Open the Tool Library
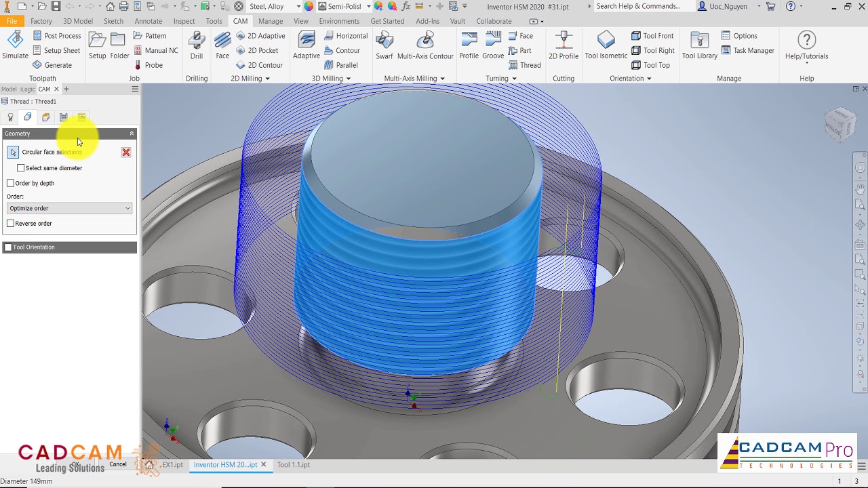The width and height of the screenshot is (868, 488). (700, 45)
